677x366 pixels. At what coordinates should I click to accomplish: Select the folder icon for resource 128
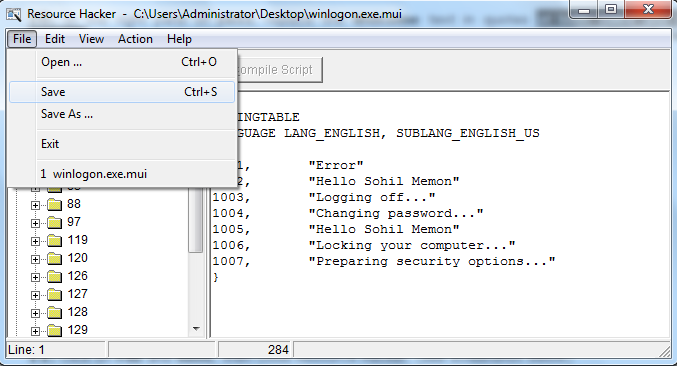tap(54, 312)
